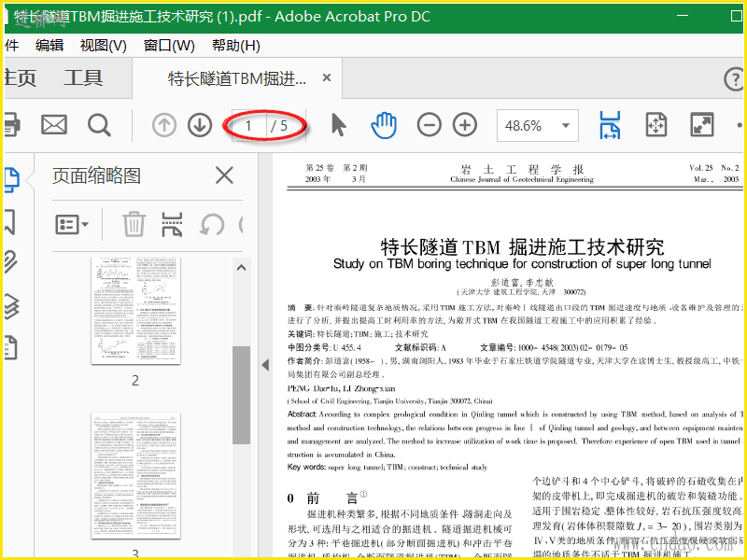Image resolution: width=747 pixels, height=560 pixels.
Task: Show page thumbnails sidebar icon
Action: click(11, 179)
